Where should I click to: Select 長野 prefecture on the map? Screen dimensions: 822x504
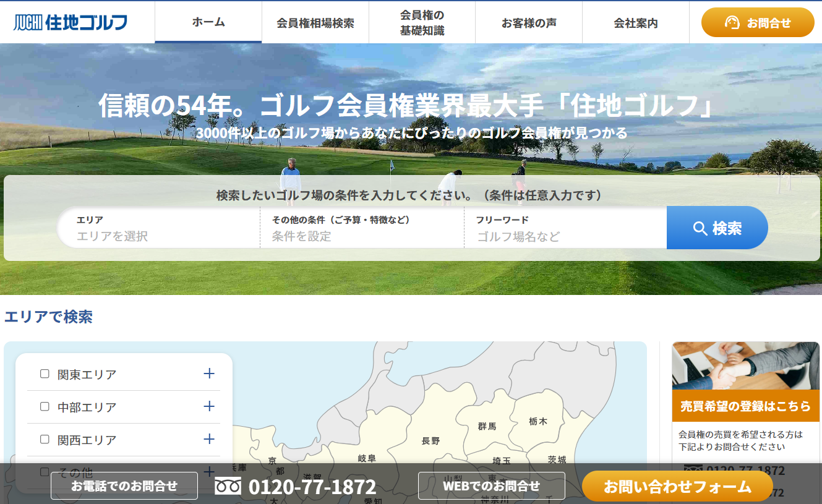[430, 441]
